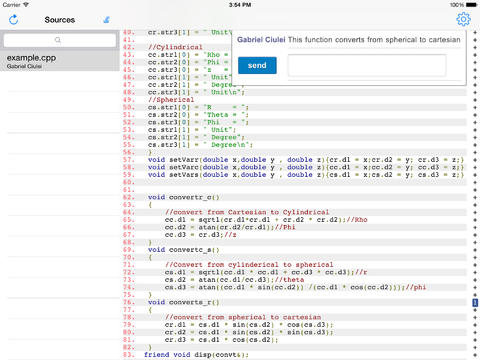
Task: Tap the plus icon on line 55
Action: click(x=475, y=145)
